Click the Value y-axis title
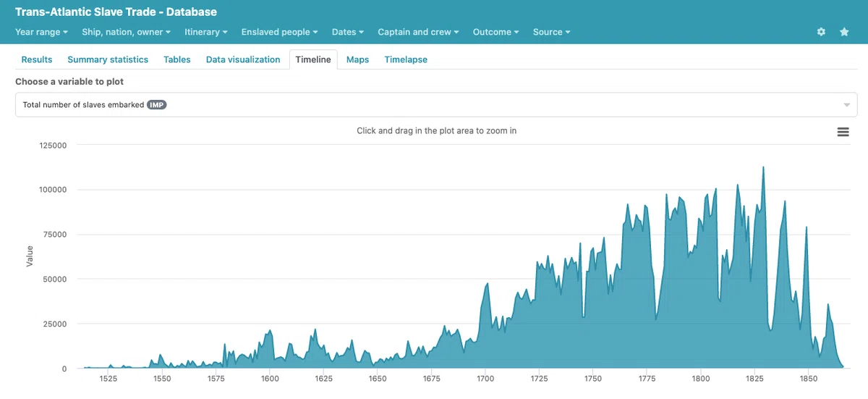This screenshot has width=868, height=399. pos(30,256)
